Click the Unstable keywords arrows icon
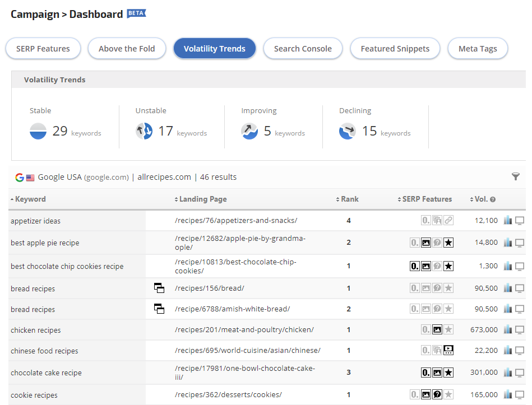 click(x=144, y=131)
